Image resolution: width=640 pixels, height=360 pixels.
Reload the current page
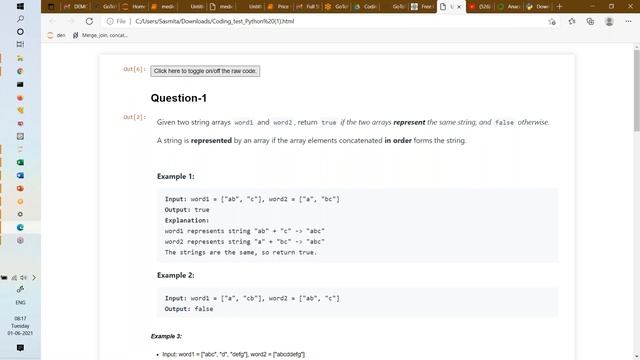click(89, 21)
